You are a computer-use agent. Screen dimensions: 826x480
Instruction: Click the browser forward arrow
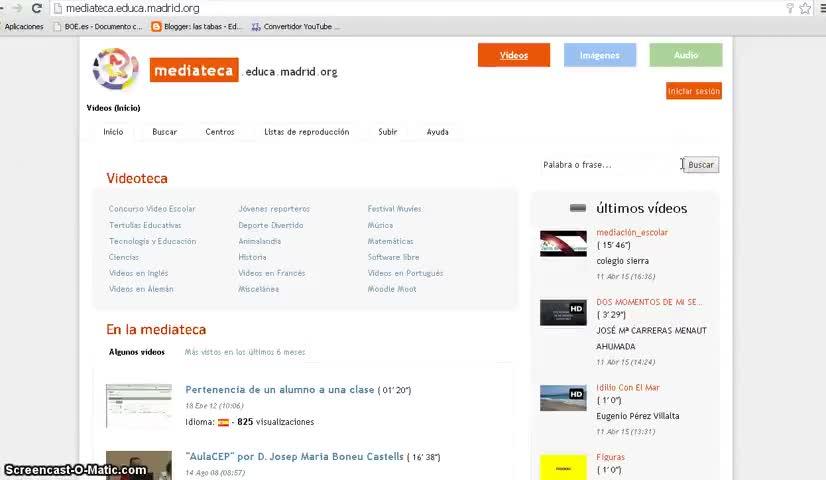tap(17, 8)
